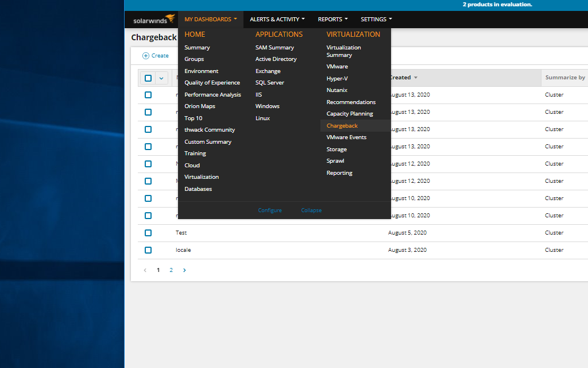Screen dimensions: 588x368
Task: Check the first August 12, 2020 row checkbox
Action: [148, 164]
